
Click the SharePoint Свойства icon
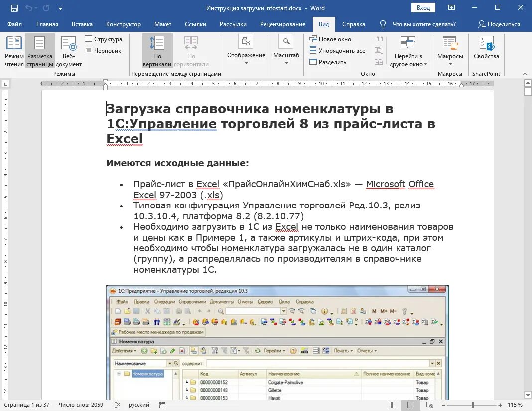tap(486, 48)
